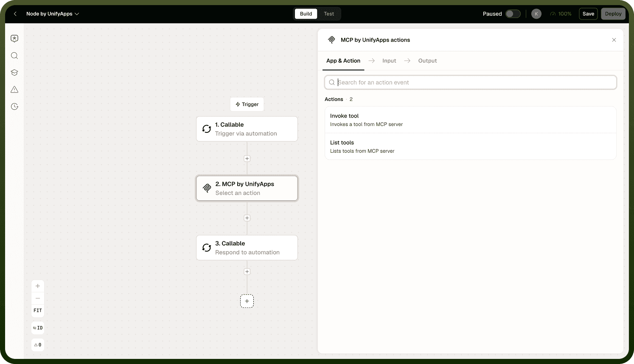Click the Save button
Viewport: 634px width, 364px height.
(x=588, y=14)
